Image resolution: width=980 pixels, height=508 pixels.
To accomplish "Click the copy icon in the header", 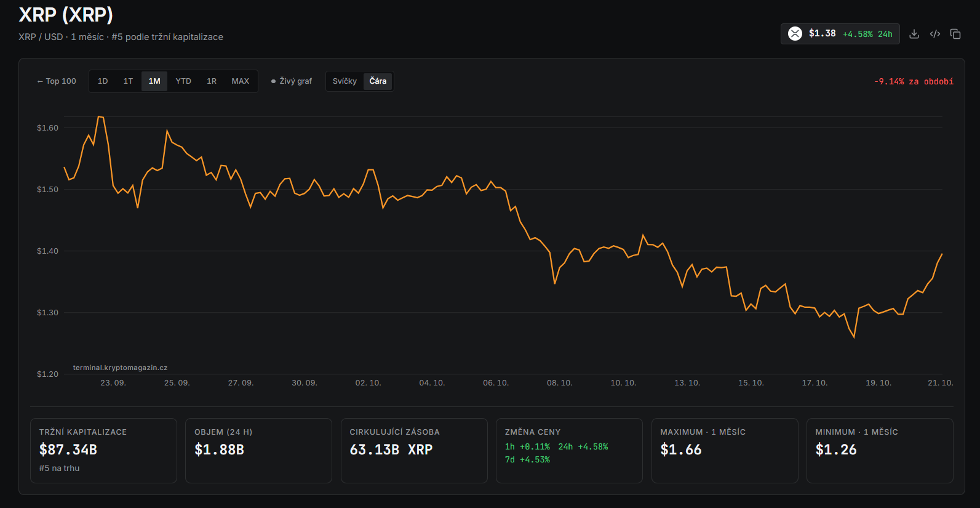I will (x=955, y=34).
